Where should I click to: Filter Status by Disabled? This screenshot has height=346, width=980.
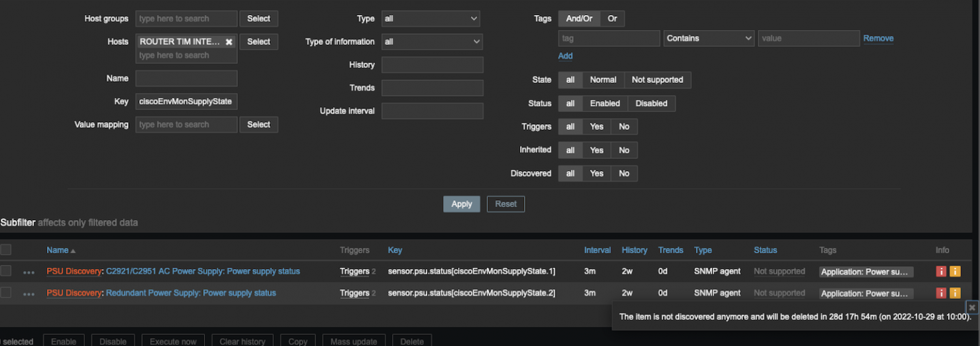click(652, 104)
